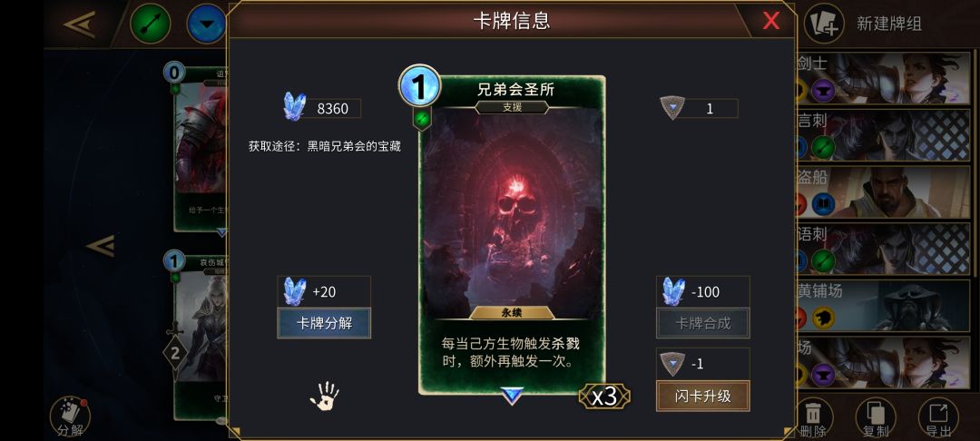The width and height of the screenshot is (980, 441).
Task: Tap the white Black Hand icon
Action: pos(324,396)
